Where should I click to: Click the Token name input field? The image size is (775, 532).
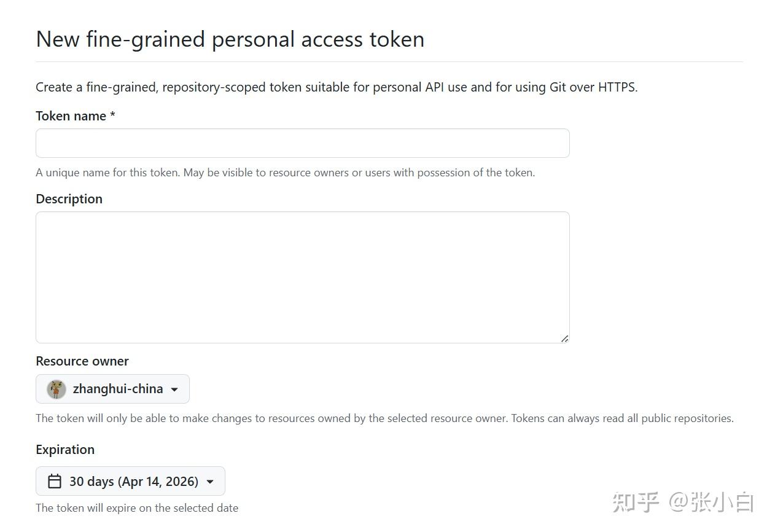coord(302,143)
